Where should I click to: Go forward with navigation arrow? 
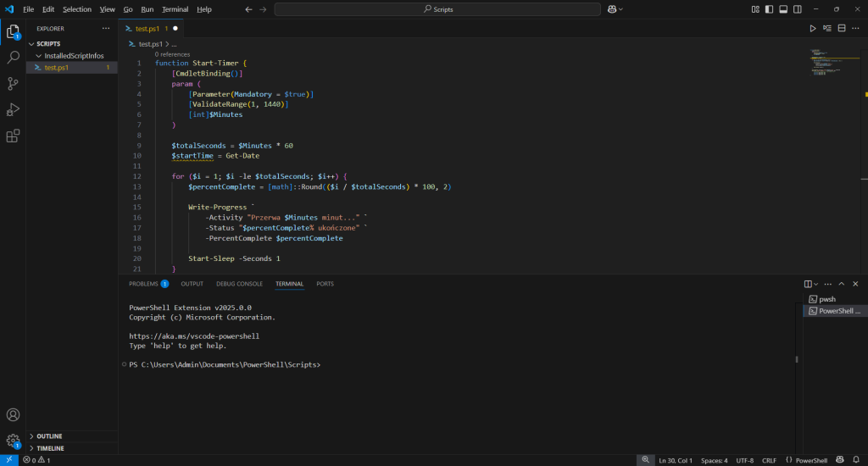click(x=263, y=9)
